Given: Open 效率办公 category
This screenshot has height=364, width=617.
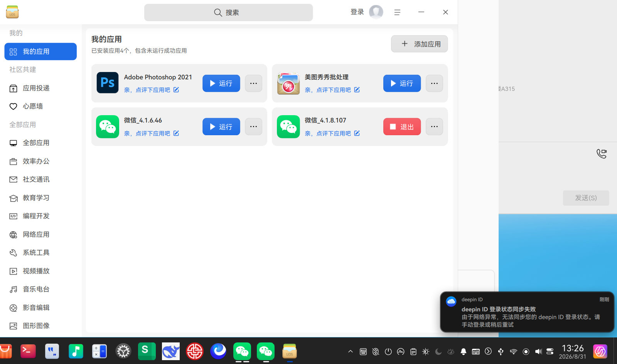Looking at the screenshot, I should point(40,161).
